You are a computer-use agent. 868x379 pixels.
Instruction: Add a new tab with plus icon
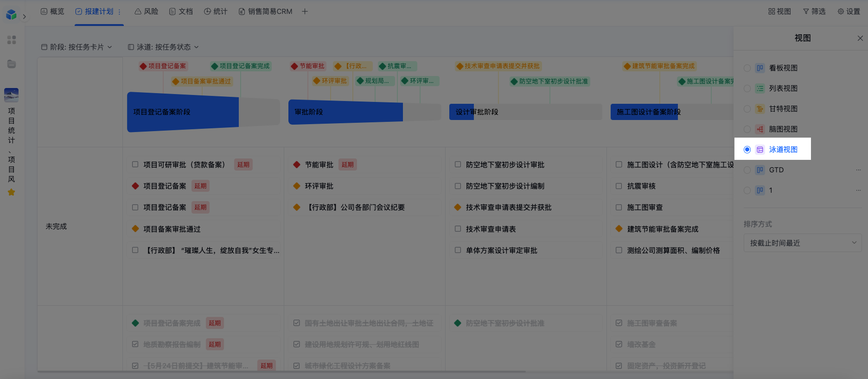[x=305, y=11]
